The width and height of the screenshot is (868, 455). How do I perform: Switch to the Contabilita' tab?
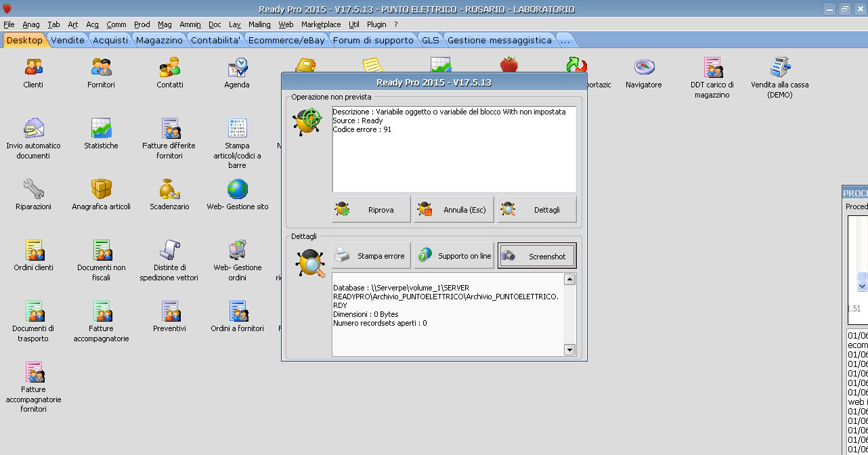click(216, 40)
